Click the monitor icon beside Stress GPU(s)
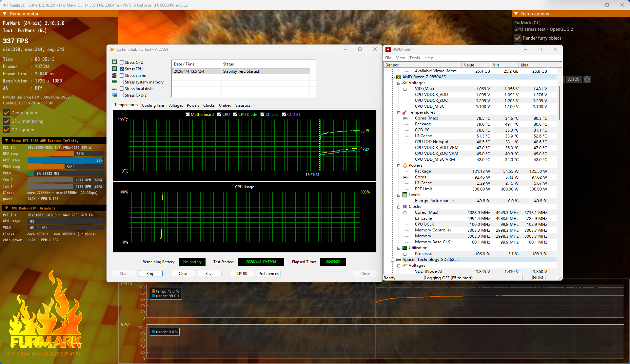 point(114,95)
